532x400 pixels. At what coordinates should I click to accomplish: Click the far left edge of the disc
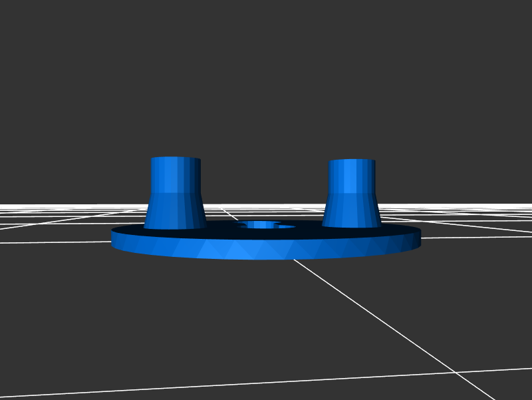tap(114, 238)
